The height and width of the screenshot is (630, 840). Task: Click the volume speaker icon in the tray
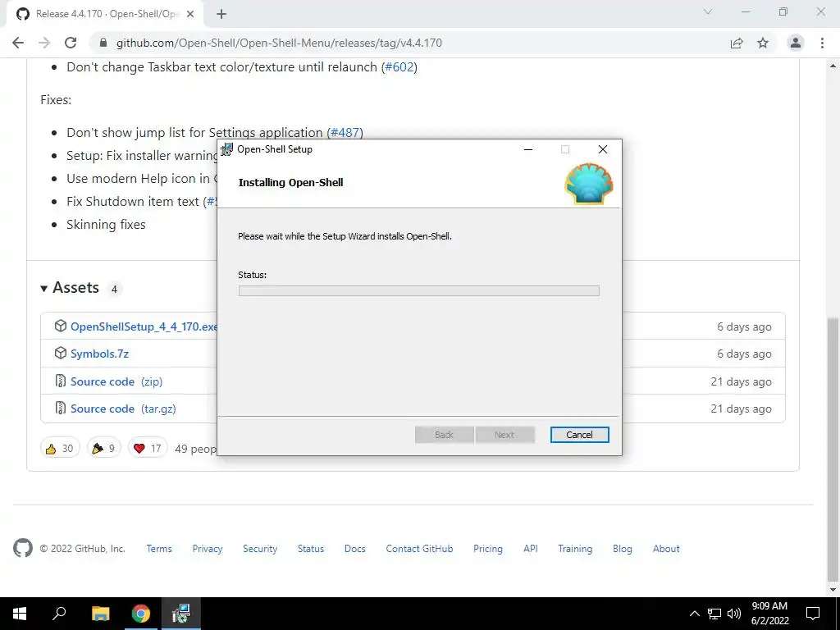[734, 614]
